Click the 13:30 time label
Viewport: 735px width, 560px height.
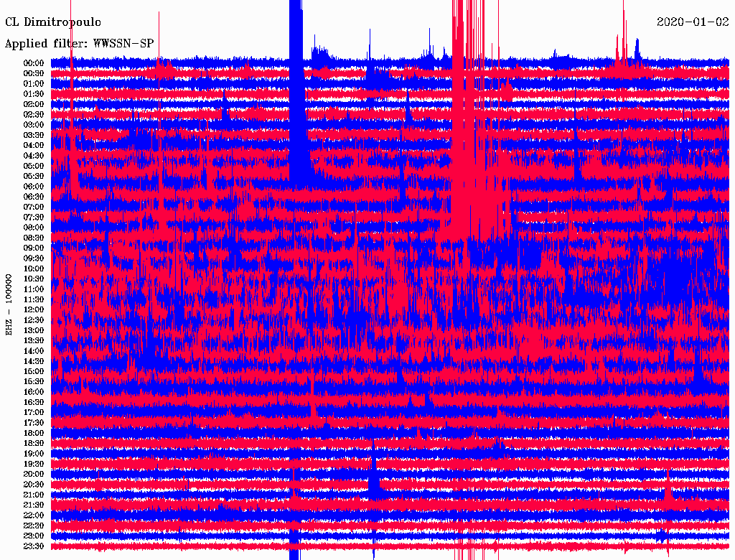[x=34, y=340]
